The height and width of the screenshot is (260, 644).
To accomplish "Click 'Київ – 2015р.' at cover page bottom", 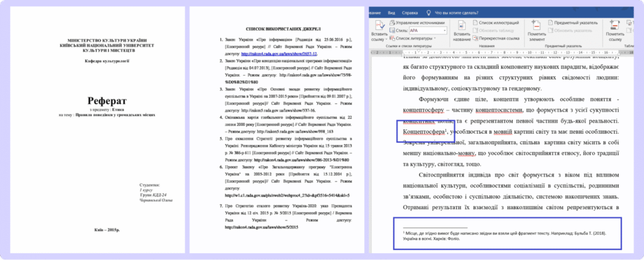I will (107, 230).
